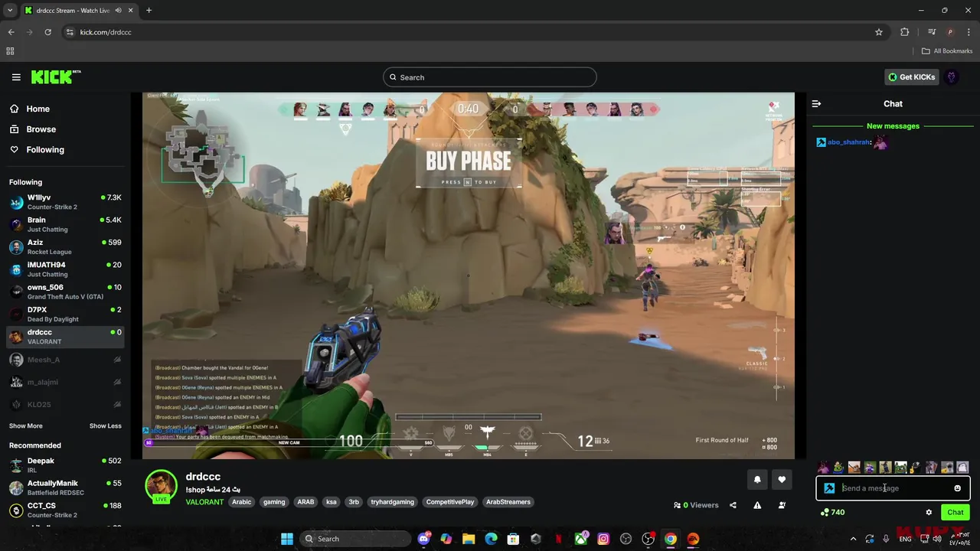
Task: Toggle notification bell for drdccc
Action: tap(757, 480)
